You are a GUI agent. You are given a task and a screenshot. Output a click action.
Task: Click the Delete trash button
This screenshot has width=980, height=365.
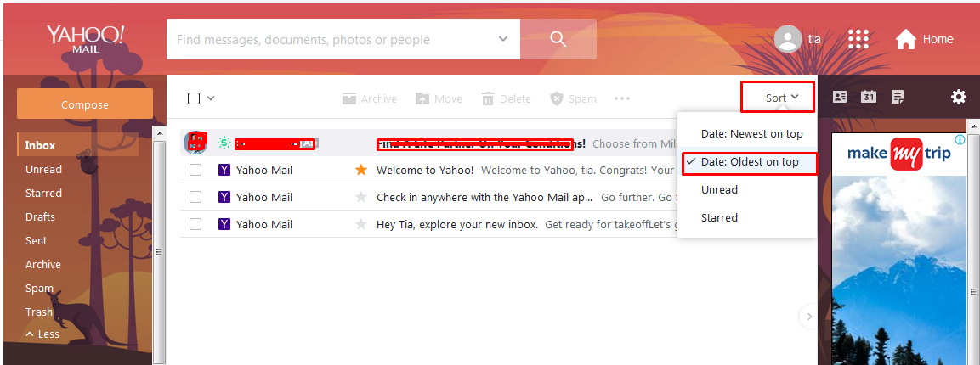click(x=506, y=98)
